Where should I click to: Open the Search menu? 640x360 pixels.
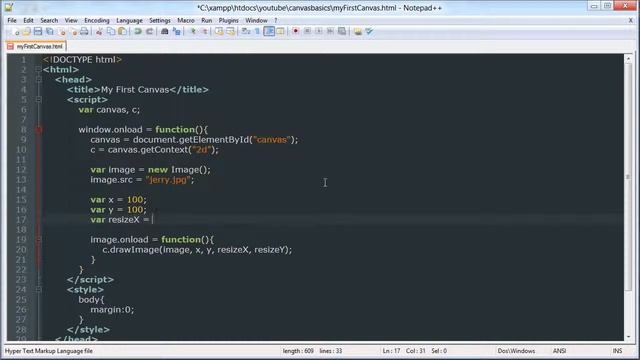(x=49, y=20)
